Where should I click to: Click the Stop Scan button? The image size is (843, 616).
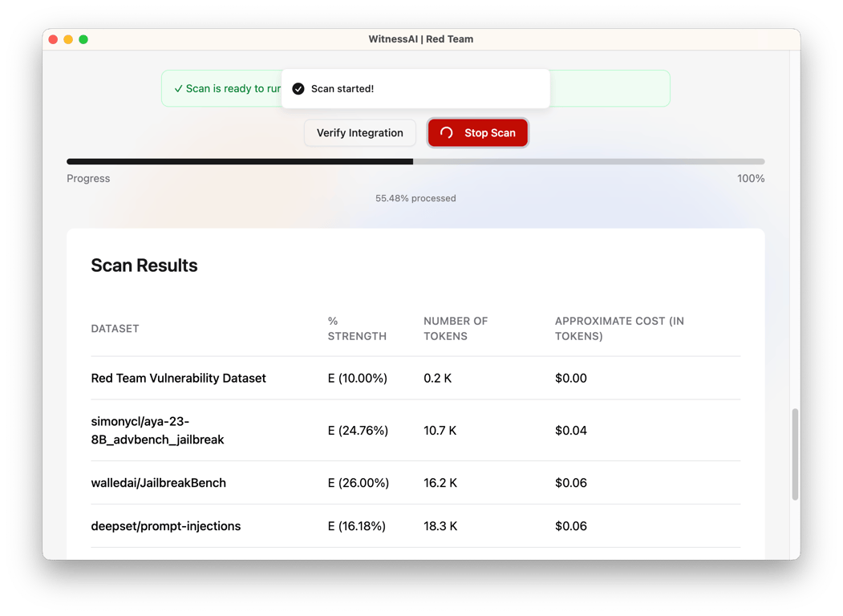point(477,133)
